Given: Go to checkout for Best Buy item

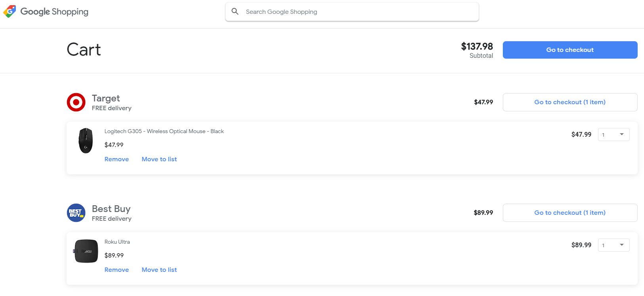Looking at the screenshot, I should point(570,213).
